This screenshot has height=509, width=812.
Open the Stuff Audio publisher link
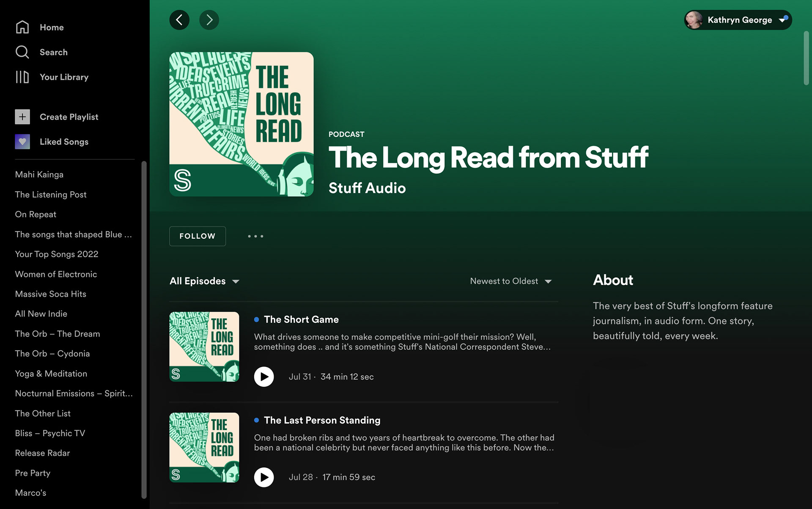point(367,188)
